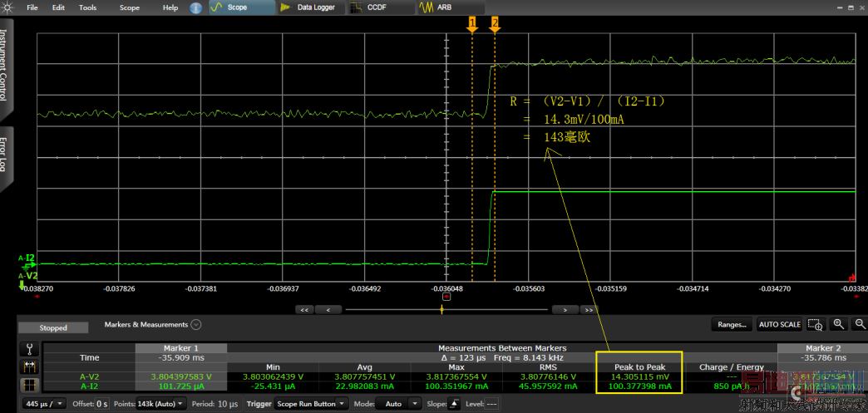Open the Scope menu
This screenshot has width=868, height=413.
point(130,7)
